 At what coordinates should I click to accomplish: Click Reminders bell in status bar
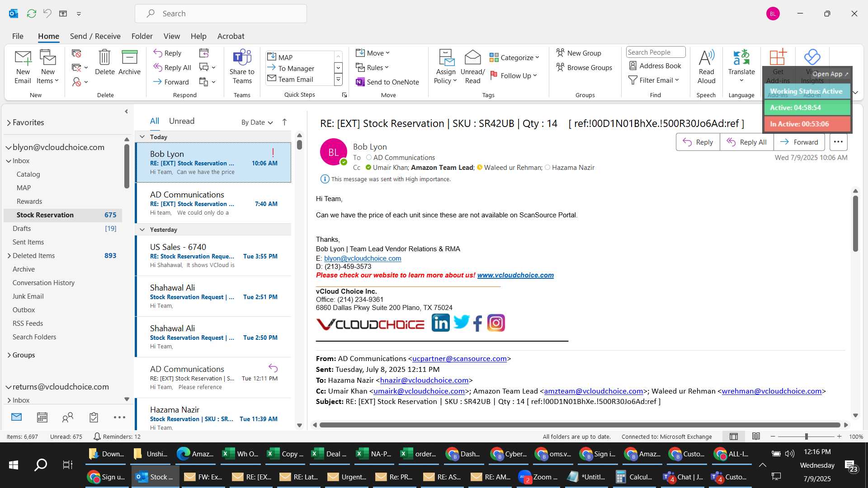(x=97, y=436)
